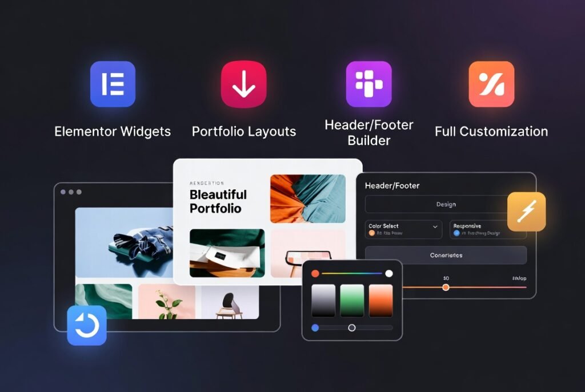Click the orange Color Select swatch dot

pos(371,233)
